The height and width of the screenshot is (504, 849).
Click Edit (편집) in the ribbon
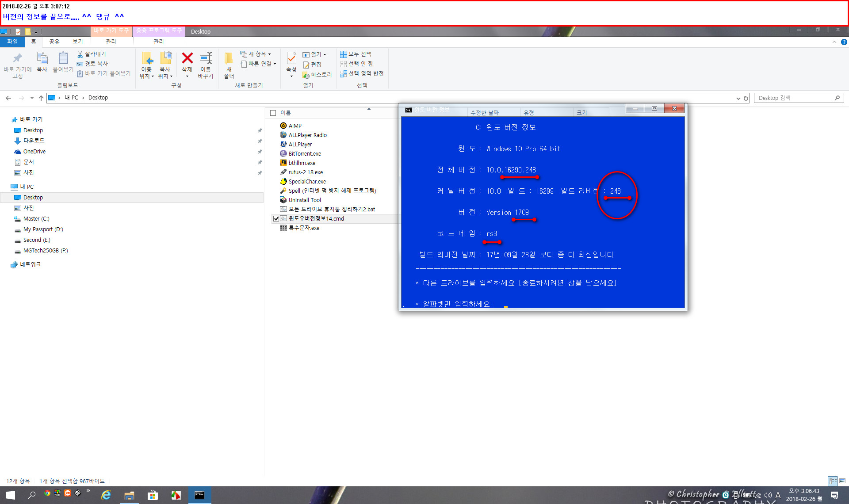(312, 65)
